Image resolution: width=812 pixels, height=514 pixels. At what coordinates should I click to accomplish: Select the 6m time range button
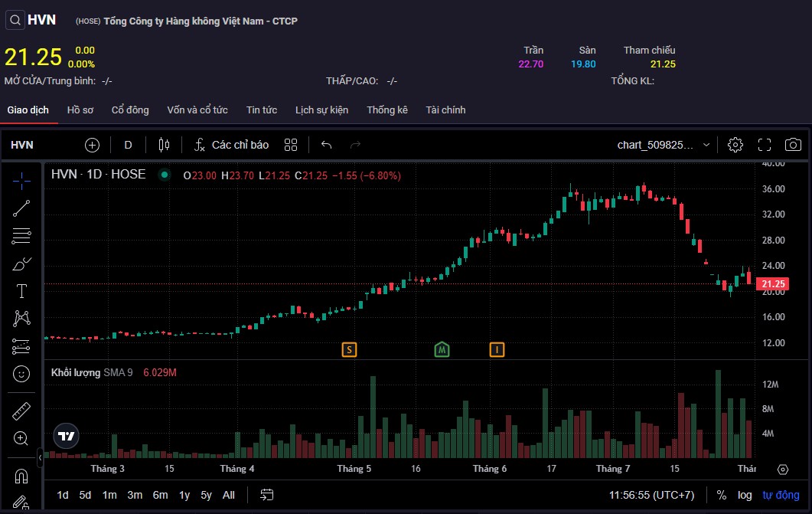[160, 496]
